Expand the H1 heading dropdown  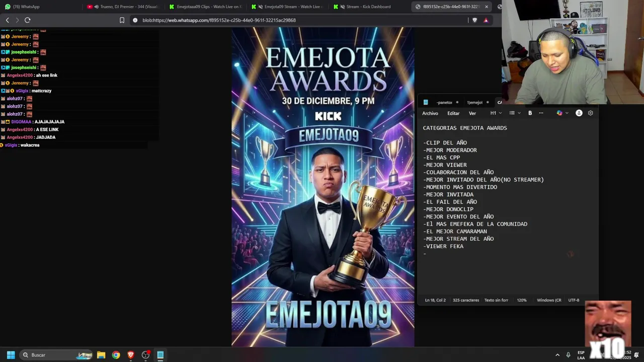click(x=496, y=113)
